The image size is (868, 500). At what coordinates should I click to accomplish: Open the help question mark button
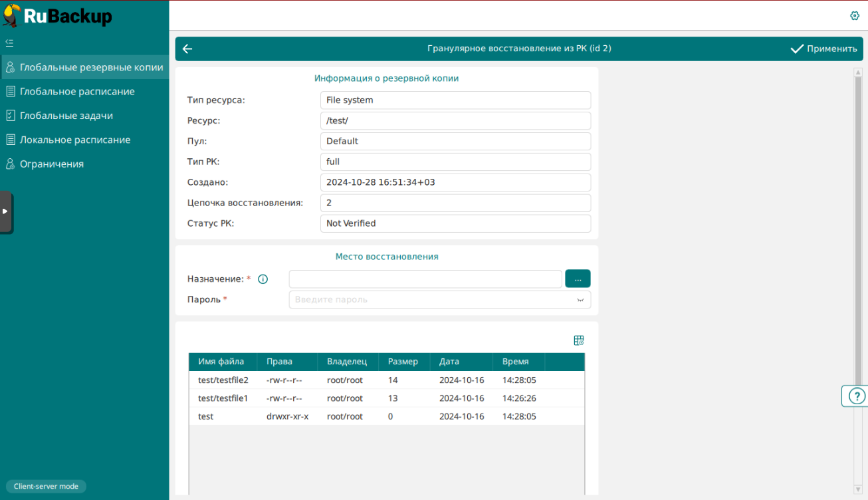pos(855,396)
